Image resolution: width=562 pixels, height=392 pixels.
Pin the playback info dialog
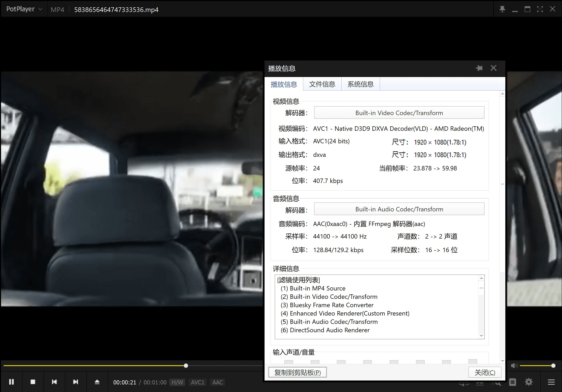[x=479, y=68]
